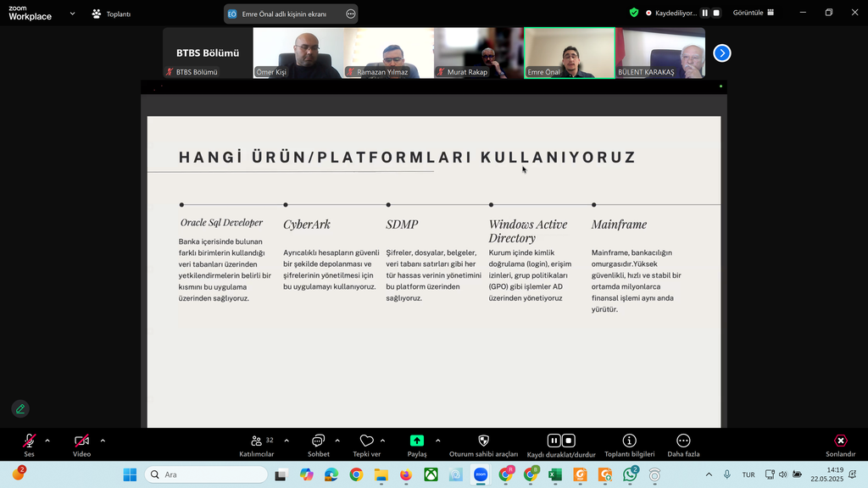Open Oturum sahibi araçları host tools
Viewport: 868px width, 488px height.
483,445
